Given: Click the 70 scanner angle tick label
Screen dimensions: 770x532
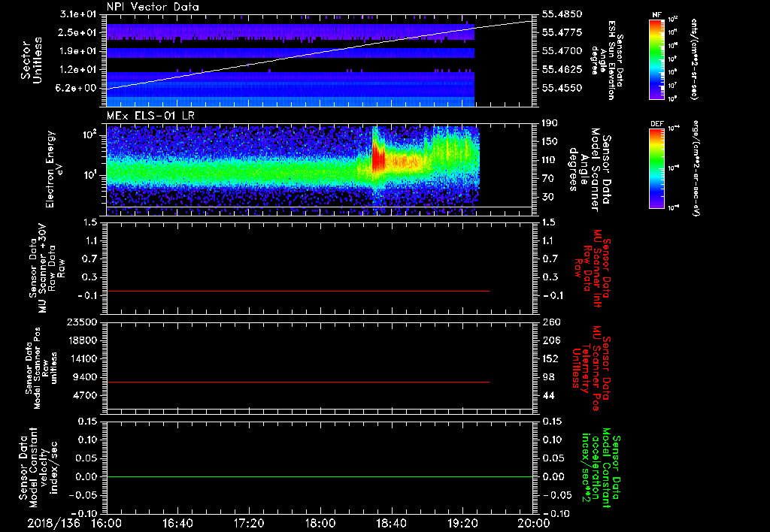Looking at the screenshot, I should (x=548, y=179).
